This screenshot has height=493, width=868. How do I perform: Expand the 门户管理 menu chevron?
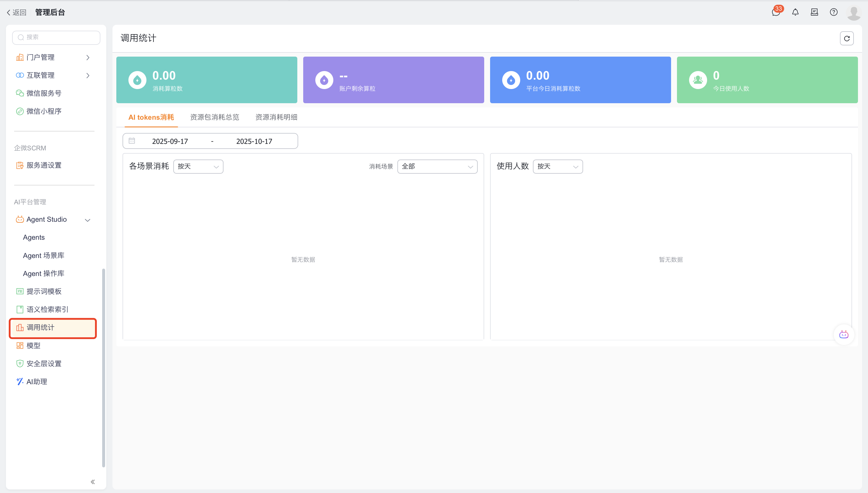point(88,57)
